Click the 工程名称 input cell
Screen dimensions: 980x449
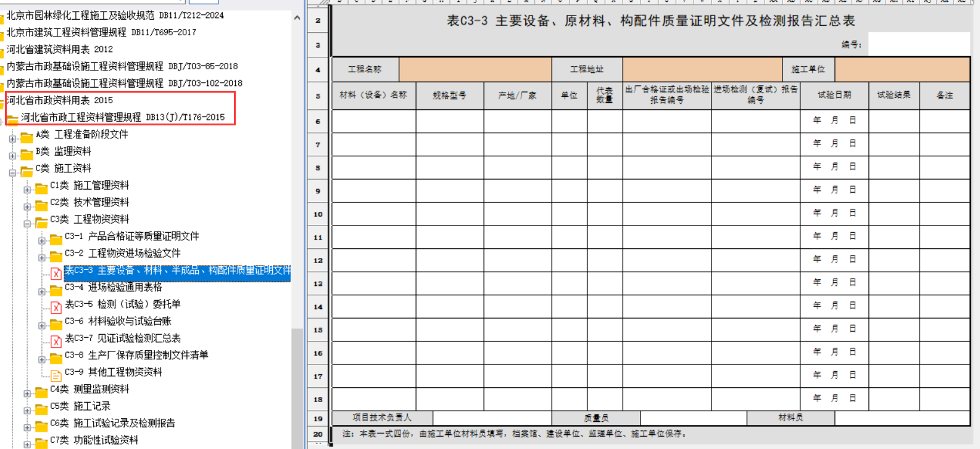pyautogui.click(x=475, y=69)
